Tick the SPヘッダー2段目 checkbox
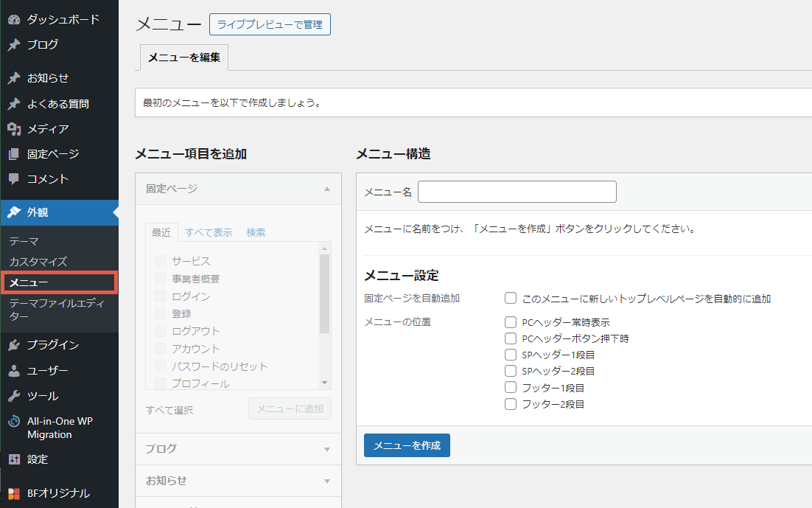 pyautogui.click(x=511, y=371)
